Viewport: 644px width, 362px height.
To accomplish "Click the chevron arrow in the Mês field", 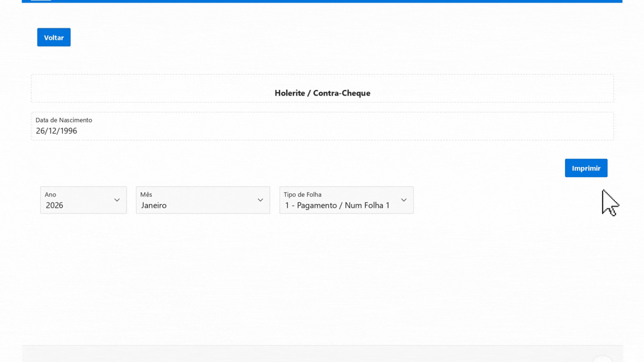I will pyautogui.click(x=261, y=200).
